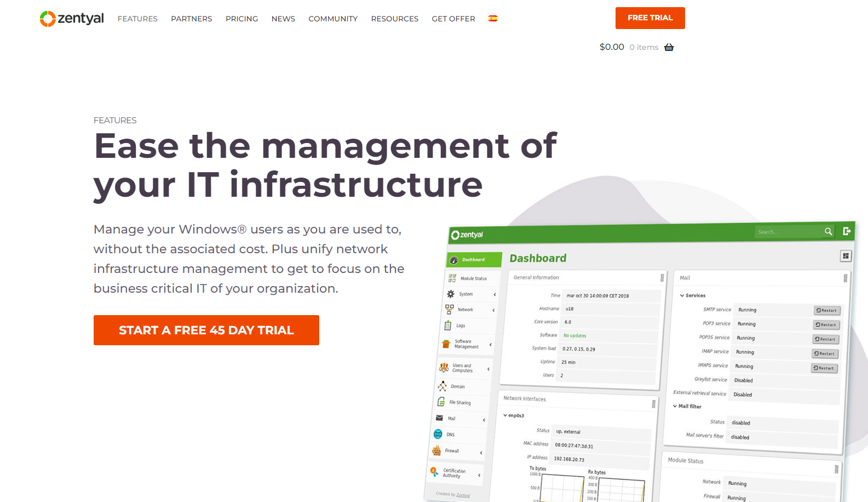Click the "Manage your Windows® users" paragraph
The image size is (868, 502).
[249, 259]
